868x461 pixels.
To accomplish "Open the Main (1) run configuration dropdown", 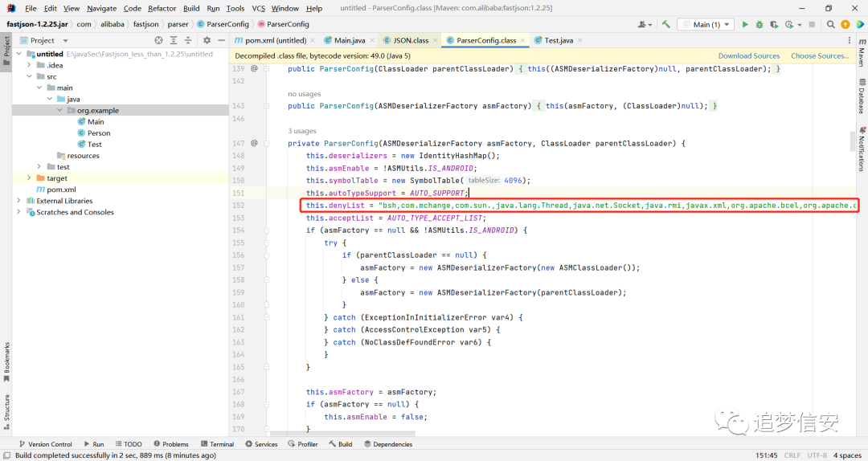I will pos(706,24).
